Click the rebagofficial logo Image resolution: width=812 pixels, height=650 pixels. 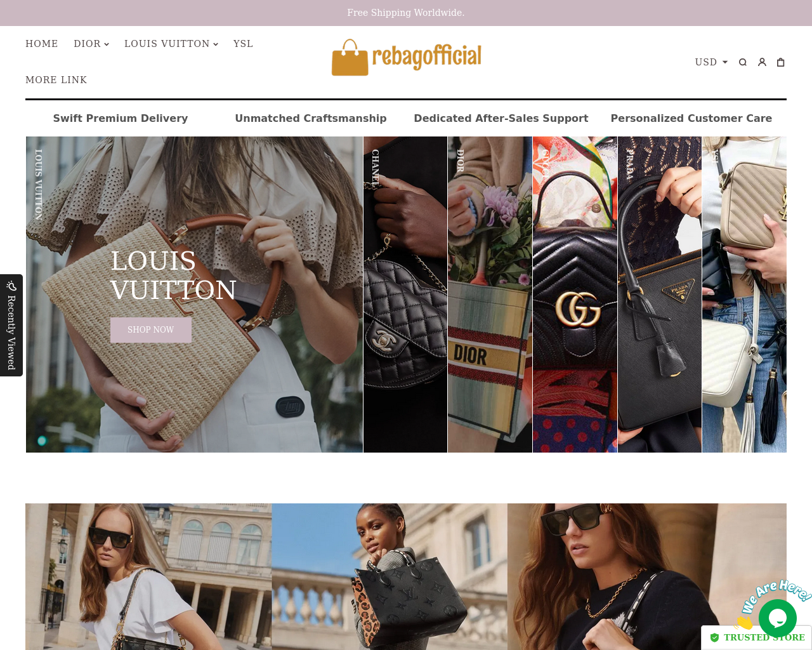click(406, 57)
